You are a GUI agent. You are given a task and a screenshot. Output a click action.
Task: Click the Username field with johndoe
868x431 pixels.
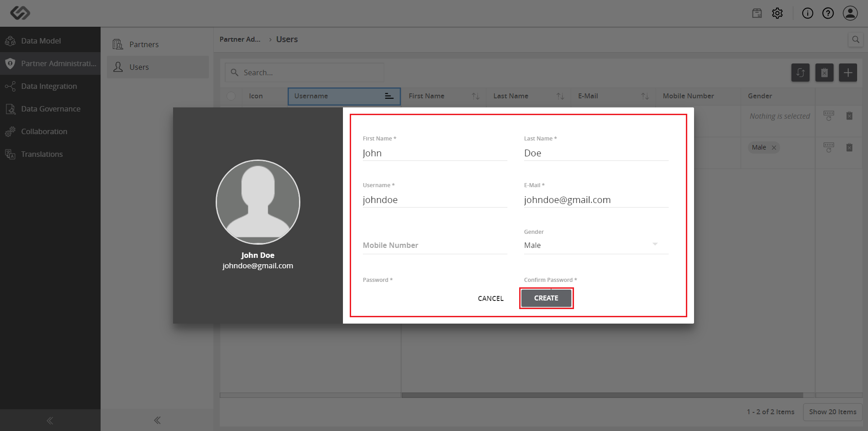[x=435, y=200]
